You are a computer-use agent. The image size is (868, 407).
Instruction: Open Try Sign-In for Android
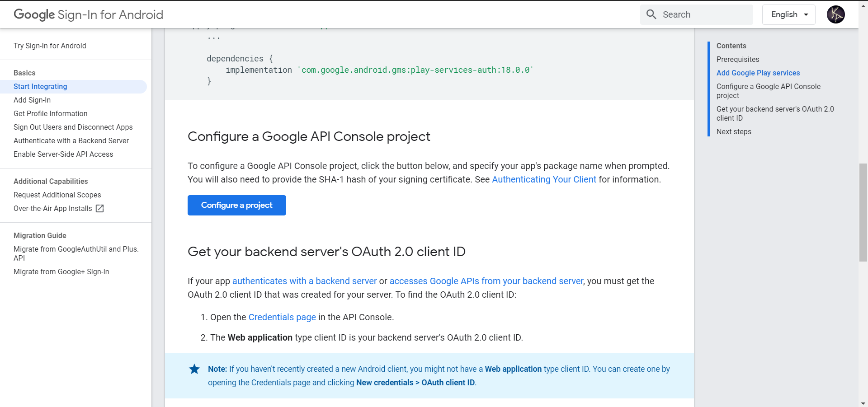(50, 46)
